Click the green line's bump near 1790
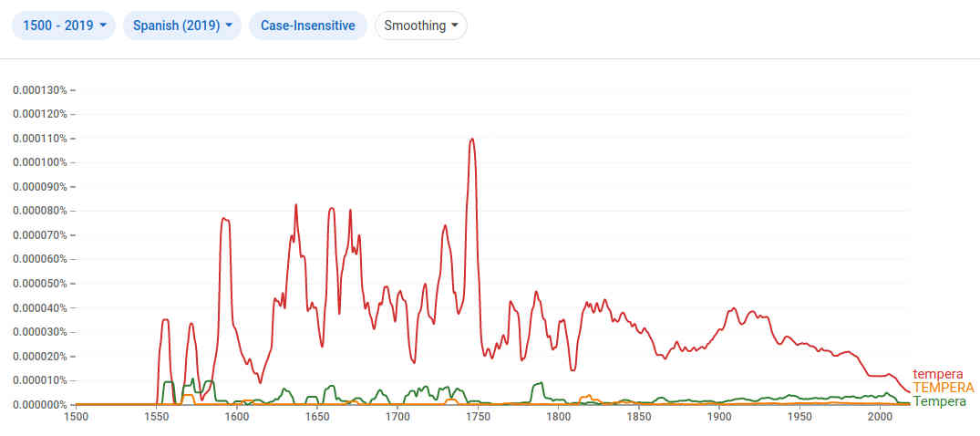The width and height of the screenshot is (980, 436). pyautogui.click(x=540, y=383)
